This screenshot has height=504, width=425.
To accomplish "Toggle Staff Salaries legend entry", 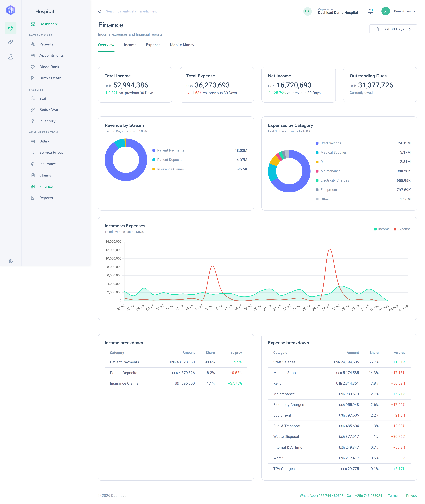I will tap(328, 143).
